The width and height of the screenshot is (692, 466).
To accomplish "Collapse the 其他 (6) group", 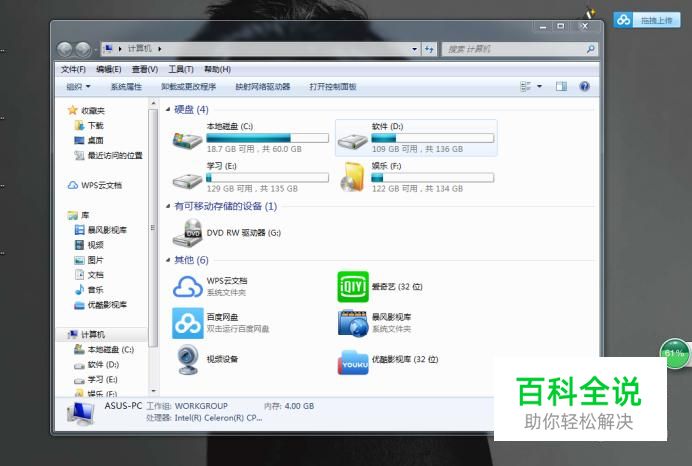I will tap(168, 259).
